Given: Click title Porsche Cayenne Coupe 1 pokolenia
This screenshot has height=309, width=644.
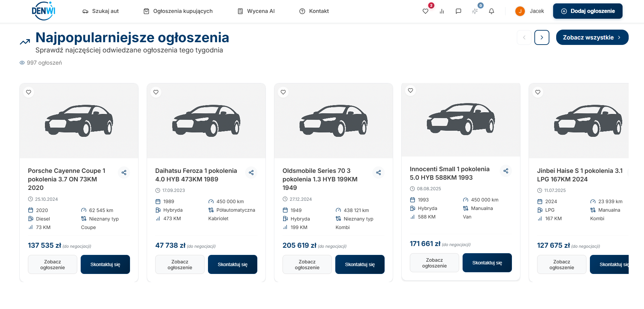Looking at the screenshot, I should pyautogui.click(x=67, y=179).
